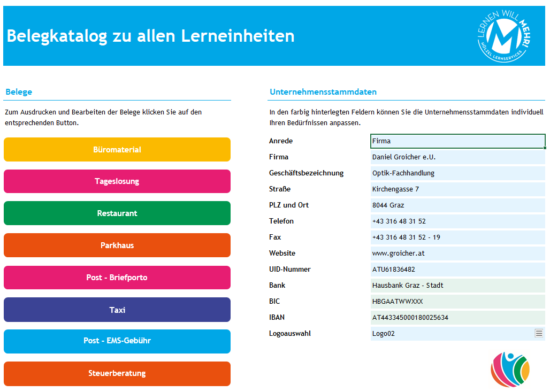Viewport: 550px width, 392px height.
Task: Click the Bank field Hausbank Graz - Stadt
Action: tap(458, 286)
